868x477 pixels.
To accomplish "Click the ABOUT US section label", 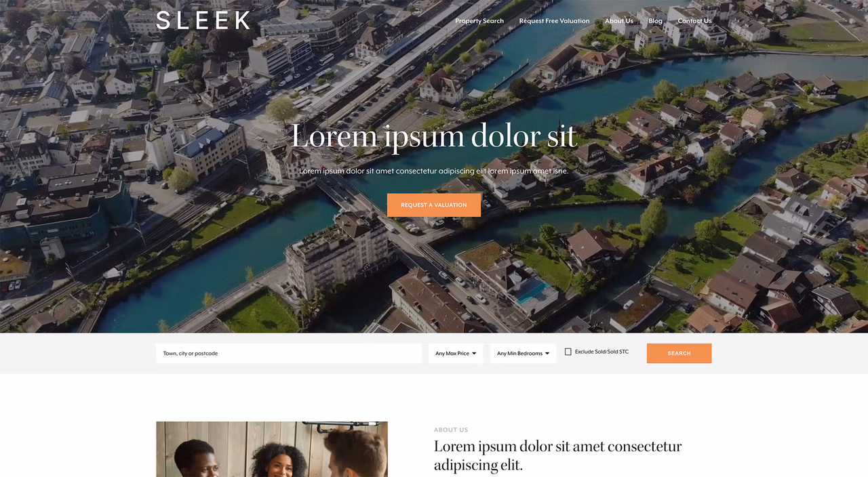I will [x=451, y=430].
